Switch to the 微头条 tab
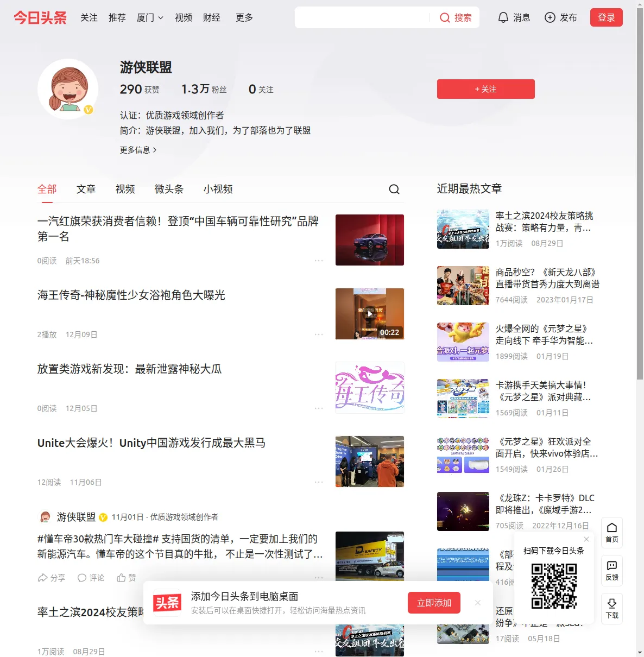 (169, 189)
